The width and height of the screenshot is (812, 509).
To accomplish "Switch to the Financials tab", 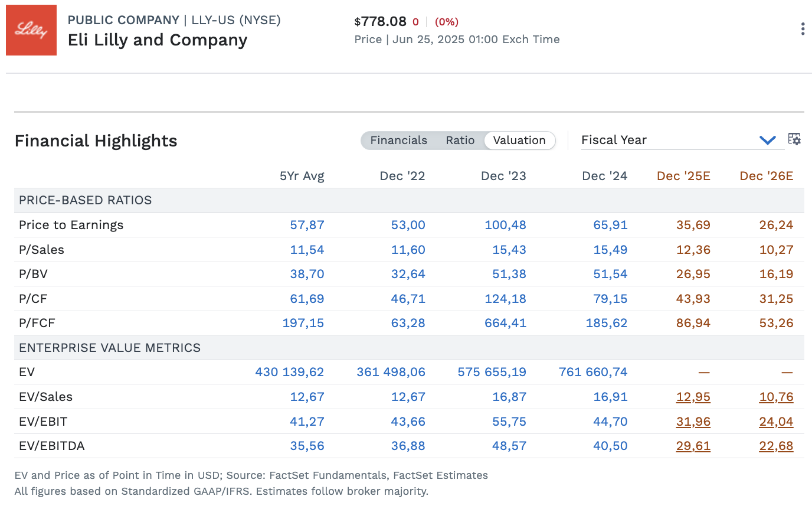I will coord(398,141).
